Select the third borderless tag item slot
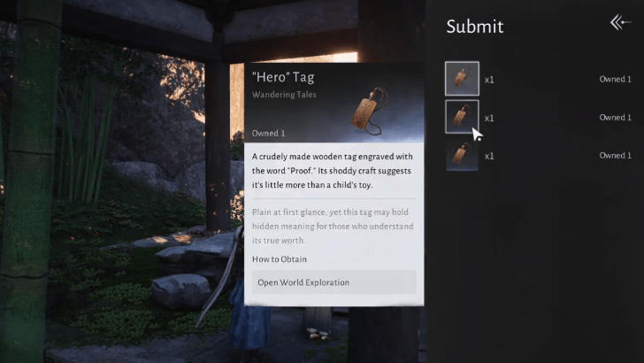644x363 pixels. pyautogui.click(x=462, y=155)
